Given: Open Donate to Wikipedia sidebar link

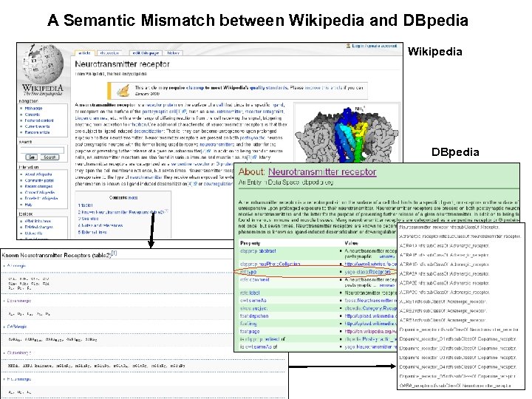Looking at the screenshot, I should pyautogui.click(x=41, y=198).
